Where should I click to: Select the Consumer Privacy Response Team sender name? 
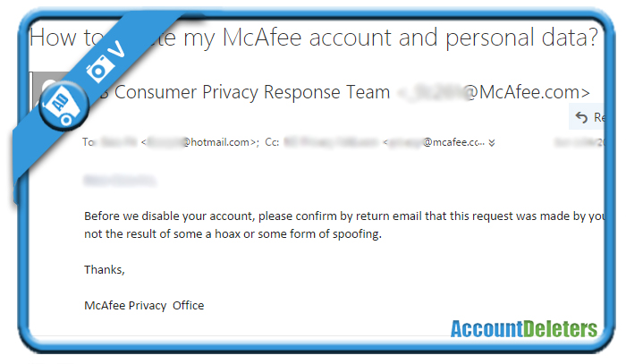[x=251, y=92]
